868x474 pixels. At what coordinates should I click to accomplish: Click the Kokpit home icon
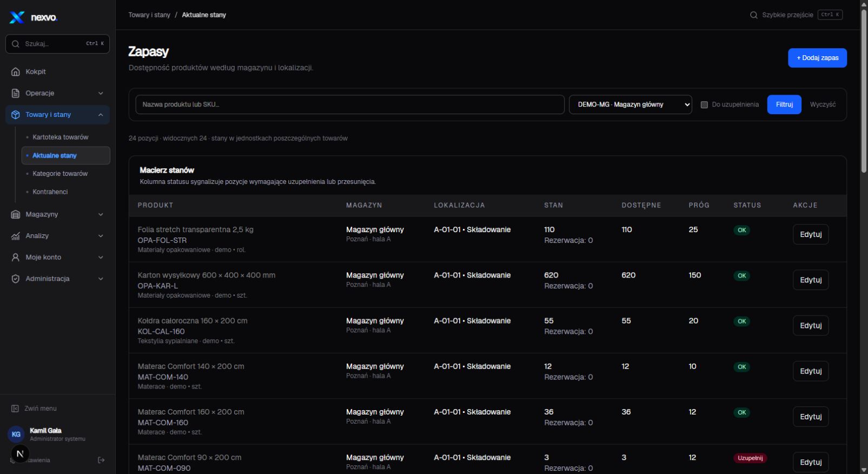pos(16,71)
